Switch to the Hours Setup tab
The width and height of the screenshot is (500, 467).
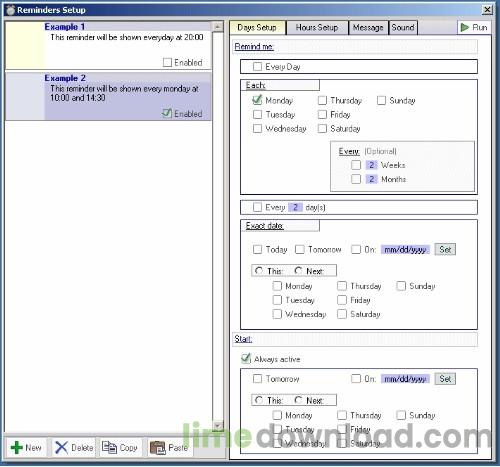click(317, 27)
